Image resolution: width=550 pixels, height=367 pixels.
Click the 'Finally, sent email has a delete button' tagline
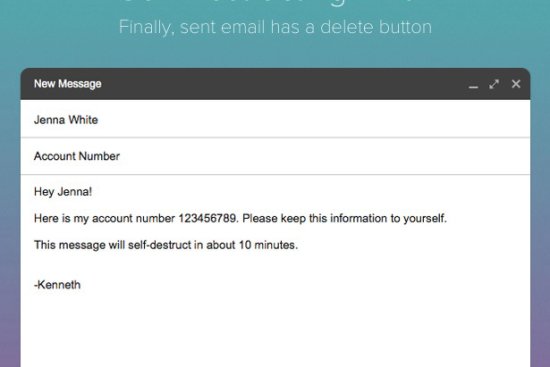coord(275,27)
